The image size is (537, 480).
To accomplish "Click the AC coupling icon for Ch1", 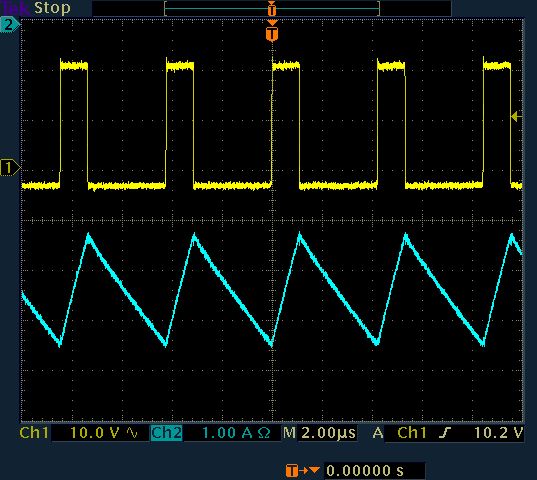I will [132, 433].
